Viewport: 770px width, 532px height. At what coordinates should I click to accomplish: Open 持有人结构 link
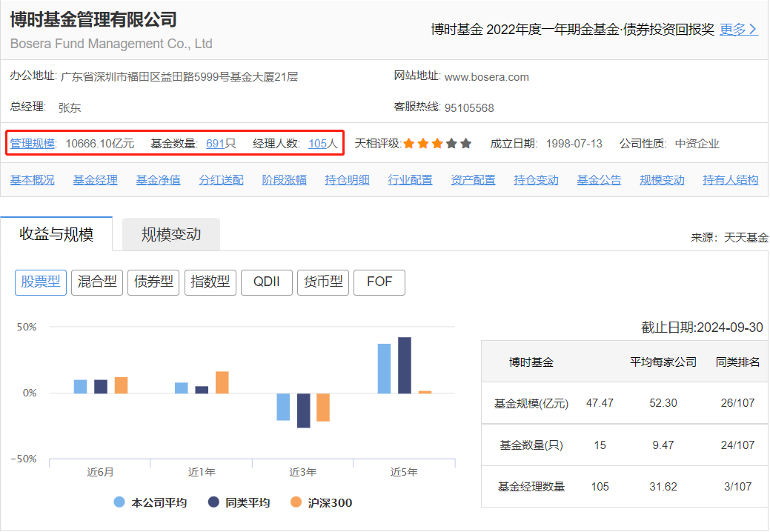click(731, 180)
